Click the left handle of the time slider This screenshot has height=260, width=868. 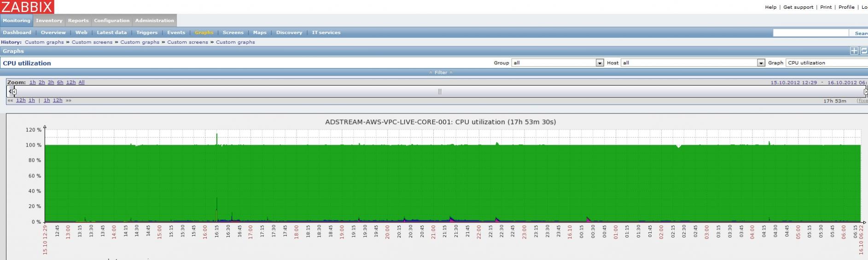point(15,91)
